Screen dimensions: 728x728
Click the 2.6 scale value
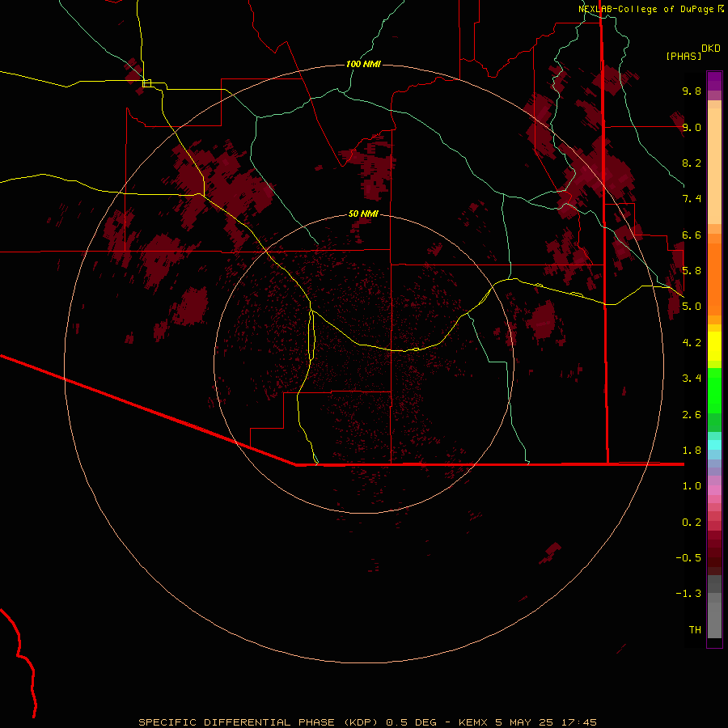tap(692, 415)
